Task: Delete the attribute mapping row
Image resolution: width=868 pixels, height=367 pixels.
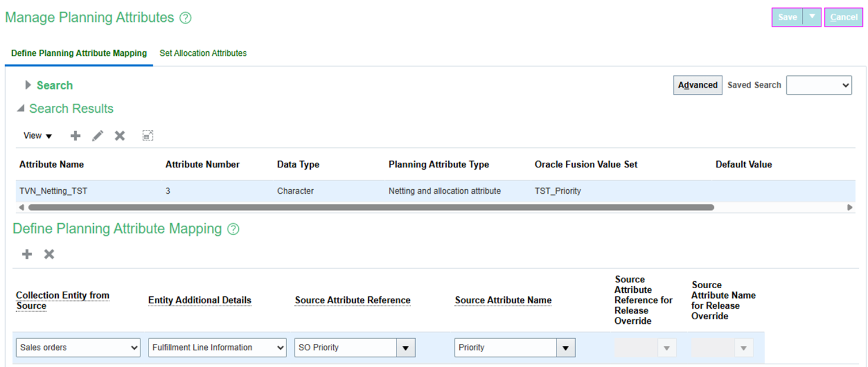Action: coord(50,254)
